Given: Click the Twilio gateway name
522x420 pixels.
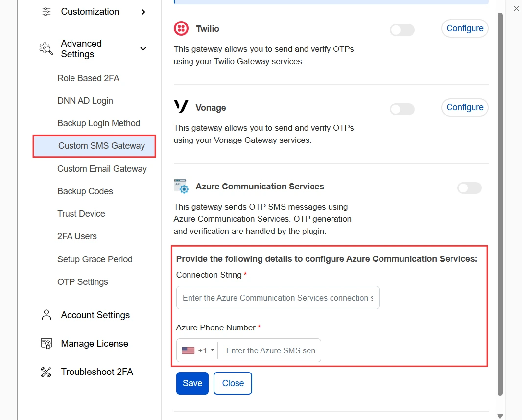Looking at the screenshot, I should point(208,29).
